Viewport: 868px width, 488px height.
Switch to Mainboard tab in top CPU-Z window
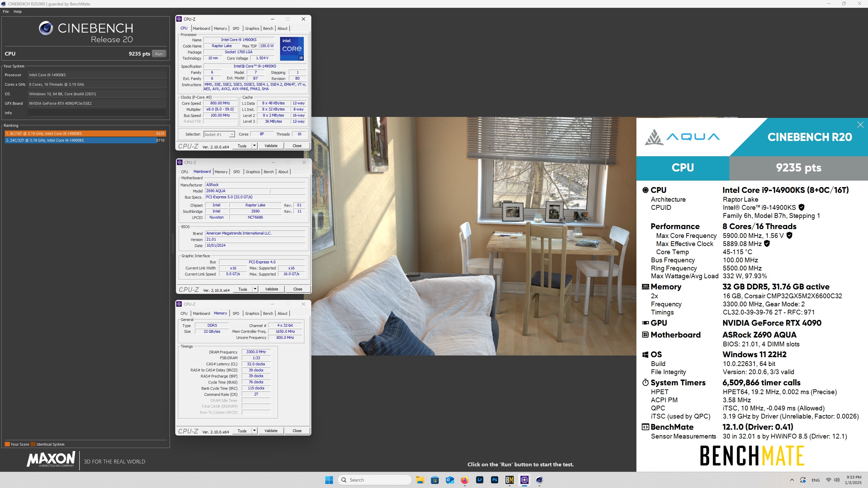tap(201, 28)
